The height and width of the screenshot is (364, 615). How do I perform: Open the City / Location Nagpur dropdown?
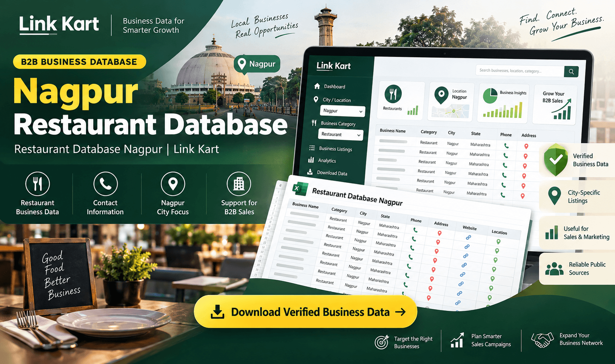pyautogui.click(x=343, y=111)
